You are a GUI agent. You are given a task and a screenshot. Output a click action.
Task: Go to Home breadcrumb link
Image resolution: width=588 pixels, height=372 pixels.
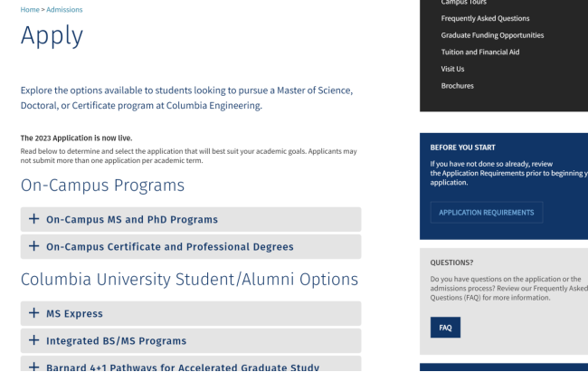coord(30,10)
